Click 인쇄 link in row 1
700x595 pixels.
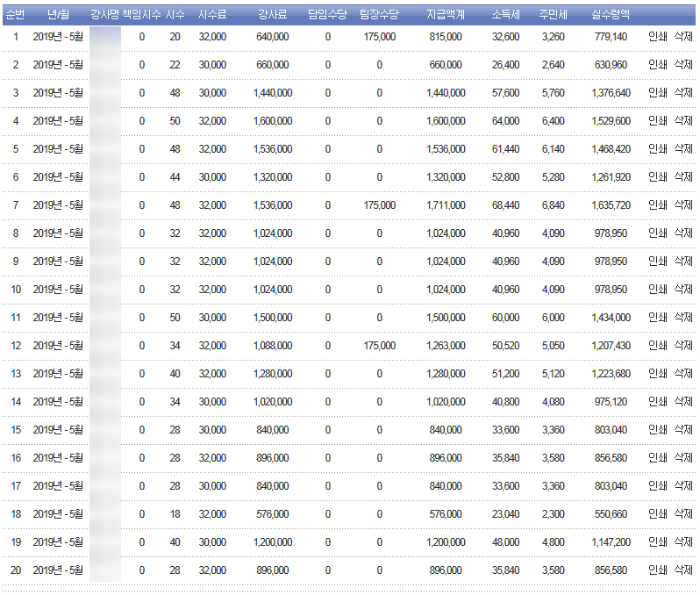click(x=657, y=37)
